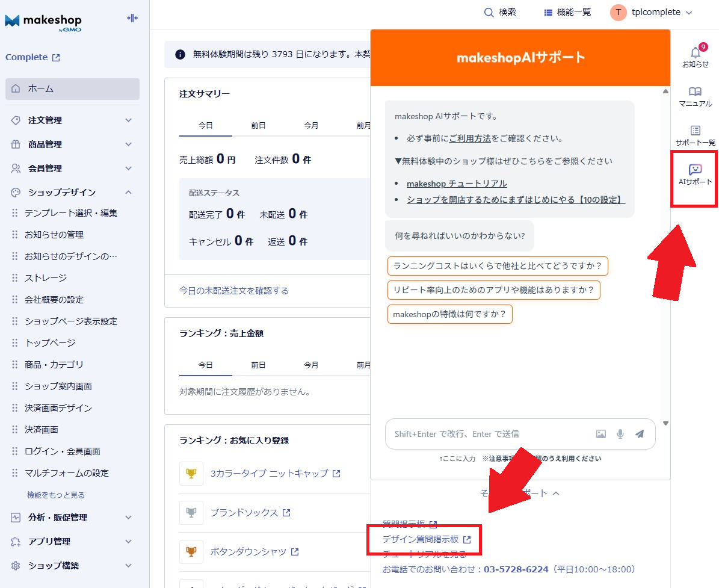Open ブランドソックス product link
Image resolution: width=719 pixels, height=588 pixels.
pos(250,512)
